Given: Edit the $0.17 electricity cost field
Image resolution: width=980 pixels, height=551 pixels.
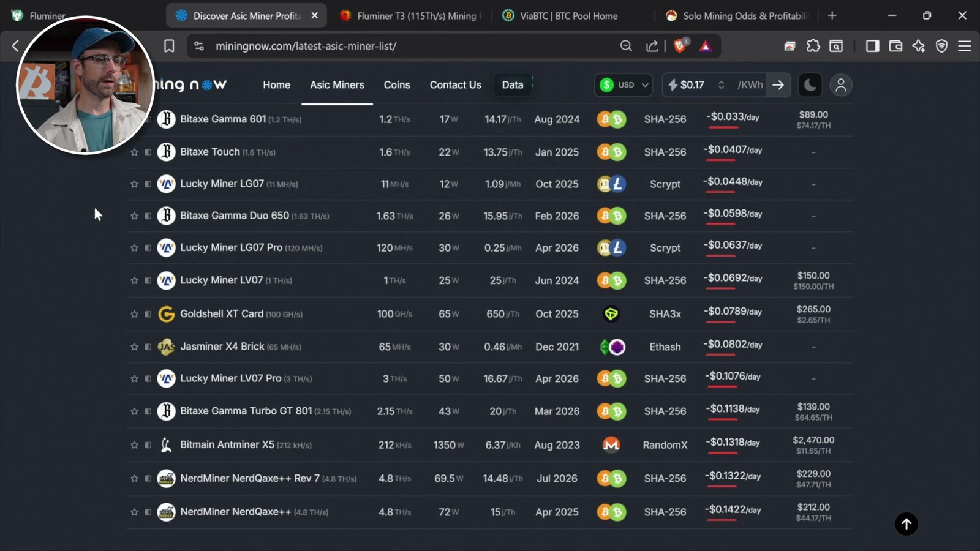Looking at the screenshot, I should 692,85.
